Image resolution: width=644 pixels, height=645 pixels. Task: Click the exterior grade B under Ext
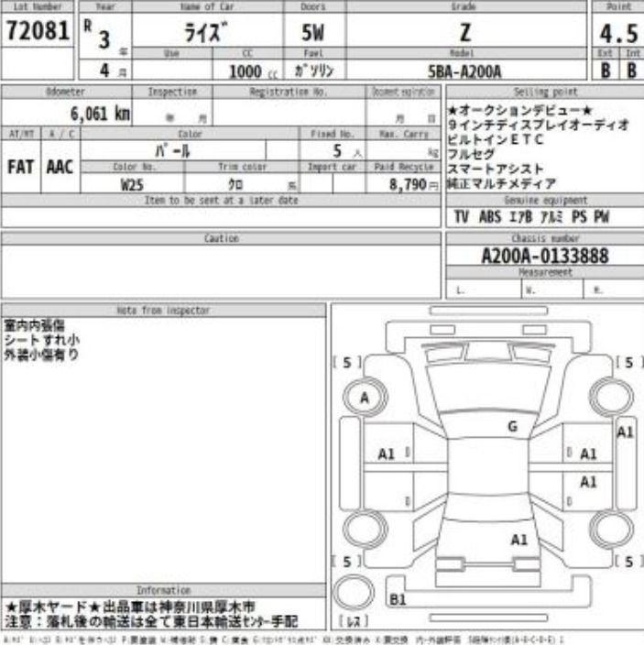coord(606,71)
